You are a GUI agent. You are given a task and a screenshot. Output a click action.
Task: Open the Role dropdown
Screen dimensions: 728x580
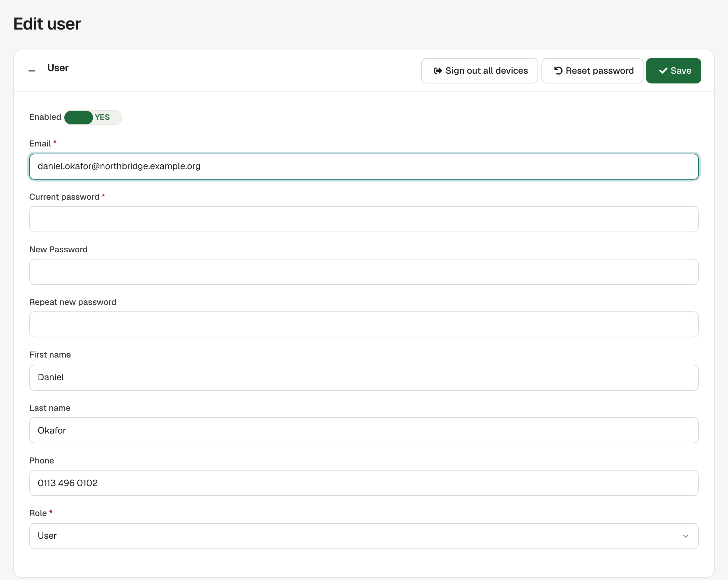click(364, 536)
